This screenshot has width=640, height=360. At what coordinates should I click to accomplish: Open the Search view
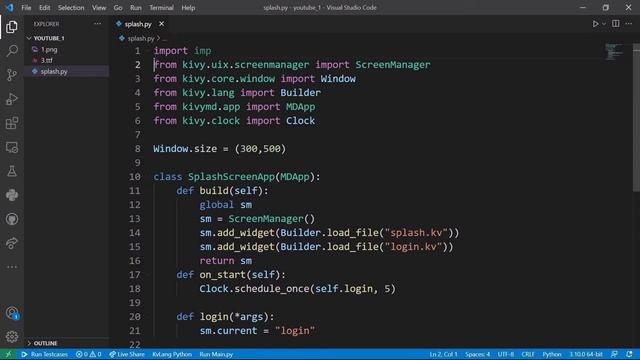click(x=12, y=51)
